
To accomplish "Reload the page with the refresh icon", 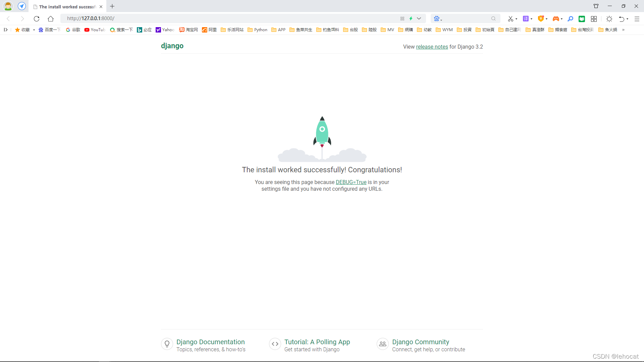I will point(37,19).
